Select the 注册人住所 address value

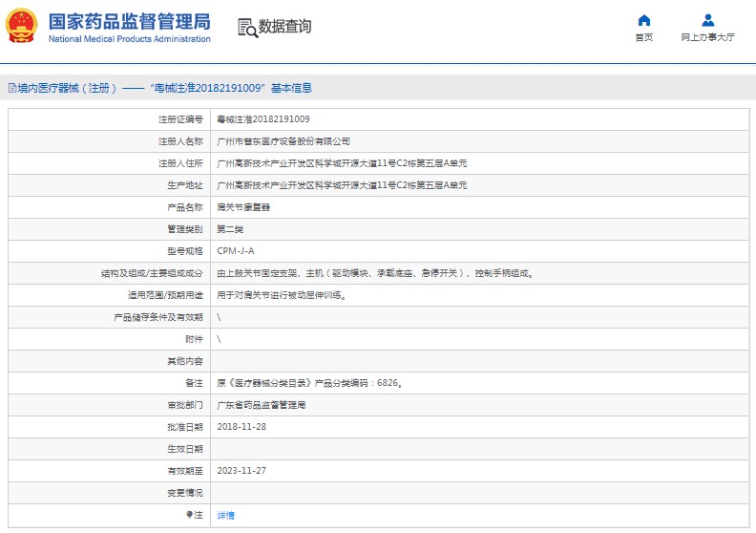(342, 163)
